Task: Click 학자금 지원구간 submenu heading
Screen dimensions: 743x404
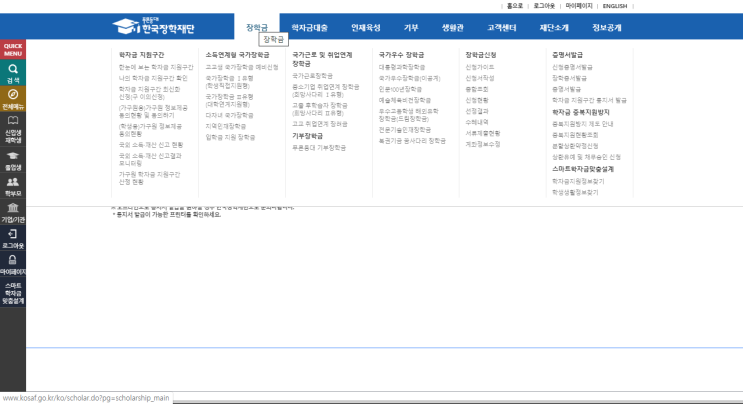Action: click(141, 55)
